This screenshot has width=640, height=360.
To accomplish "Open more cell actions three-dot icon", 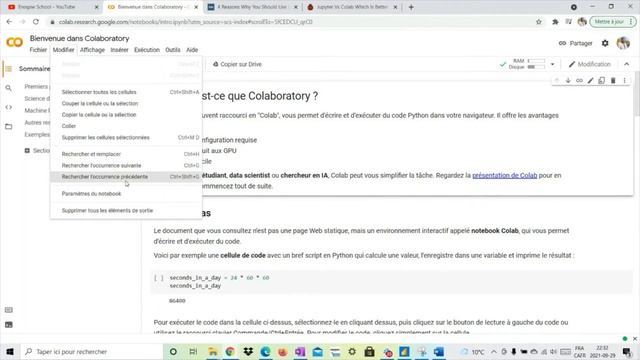I will click(624, 80).
